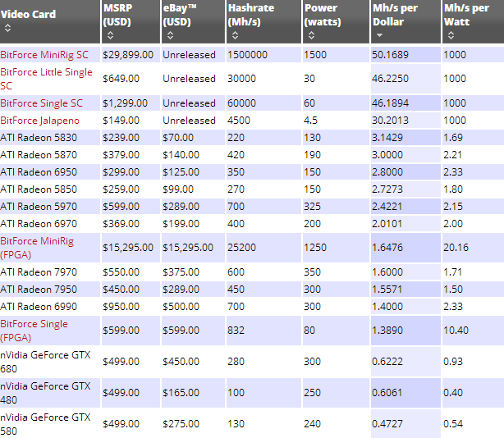504x438 pixels.
Task: Open the BitForce MiniRig SC link
Action: point(44,55)
